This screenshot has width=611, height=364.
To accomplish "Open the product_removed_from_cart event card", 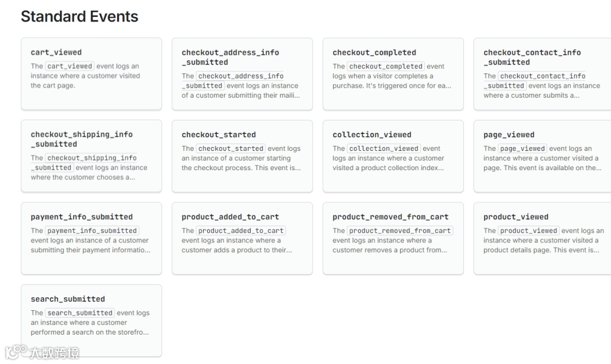I will click(x=393, y=237).
